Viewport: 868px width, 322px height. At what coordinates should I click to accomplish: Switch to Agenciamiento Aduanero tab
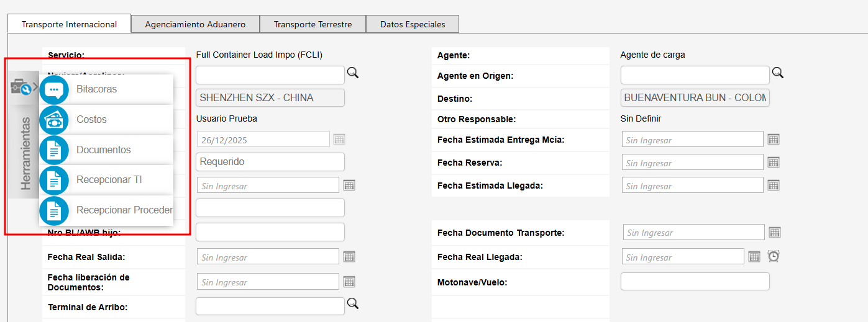click(x=195, y=24)
